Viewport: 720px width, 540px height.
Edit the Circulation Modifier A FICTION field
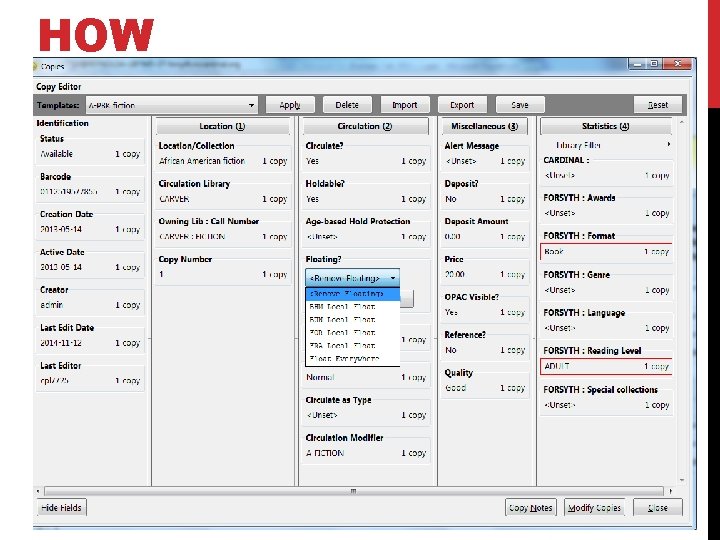[x=366, y=453]
